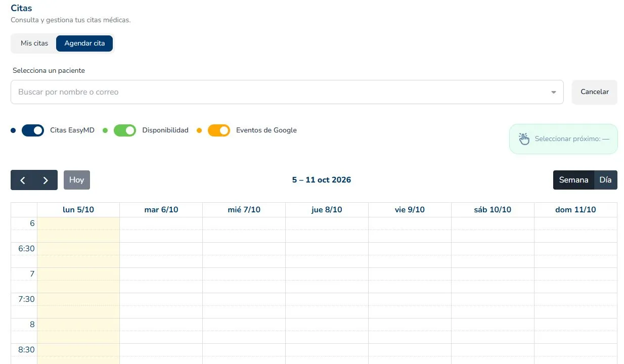Viewport: 624px width, 364px height.
Task: Click the Selecciona un paciente label
Action: (49, 71)
